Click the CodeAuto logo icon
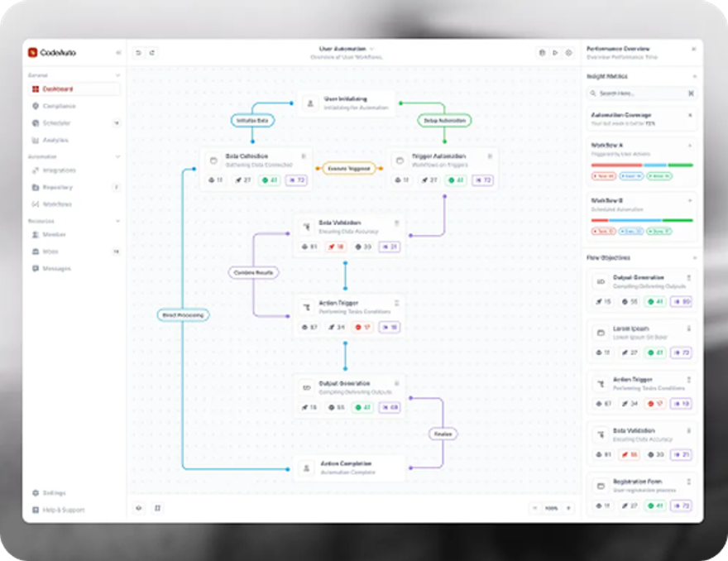728x561 pixels. 32,52
